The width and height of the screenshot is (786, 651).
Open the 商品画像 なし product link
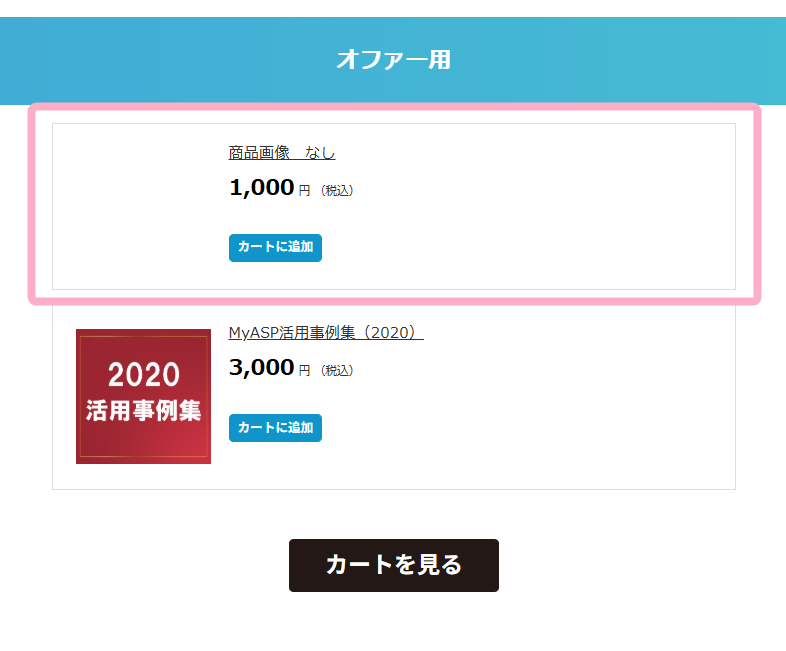coord(282,152)
